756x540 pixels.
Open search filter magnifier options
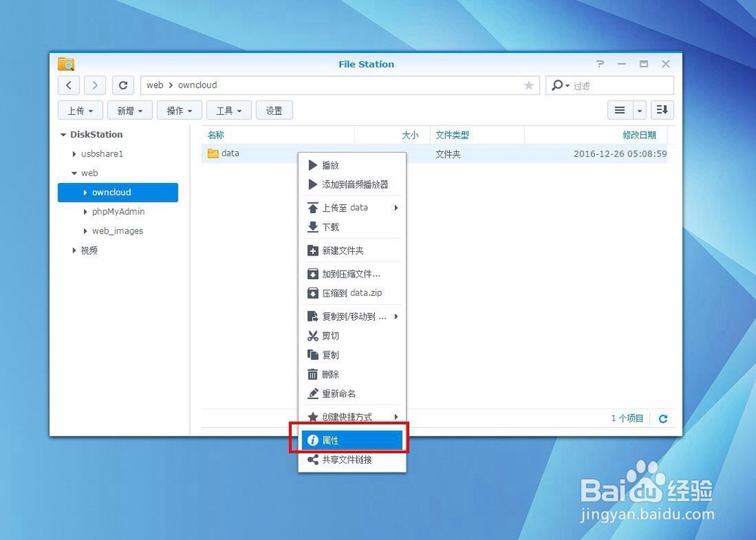559,85
